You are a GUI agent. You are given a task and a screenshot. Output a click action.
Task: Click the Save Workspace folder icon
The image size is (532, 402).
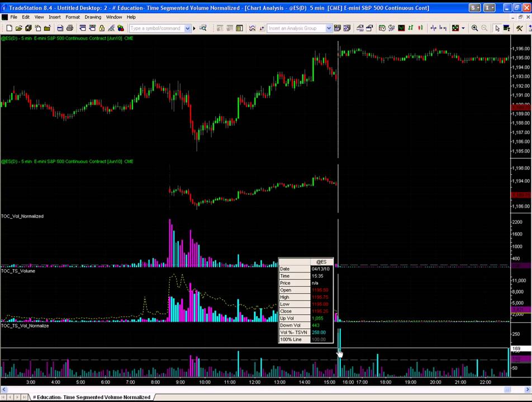pyautogui.click(x=47, y=28)
